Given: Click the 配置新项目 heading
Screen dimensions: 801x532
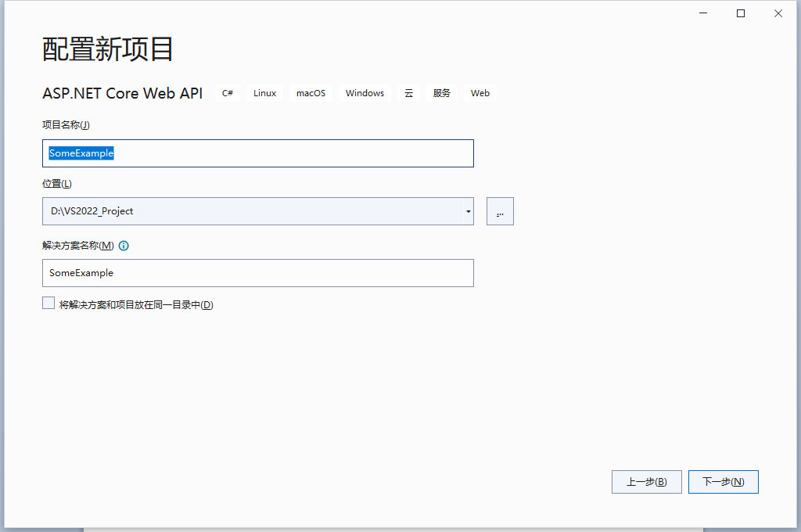Looking at the screenshot, I should [x=107, y=49].
